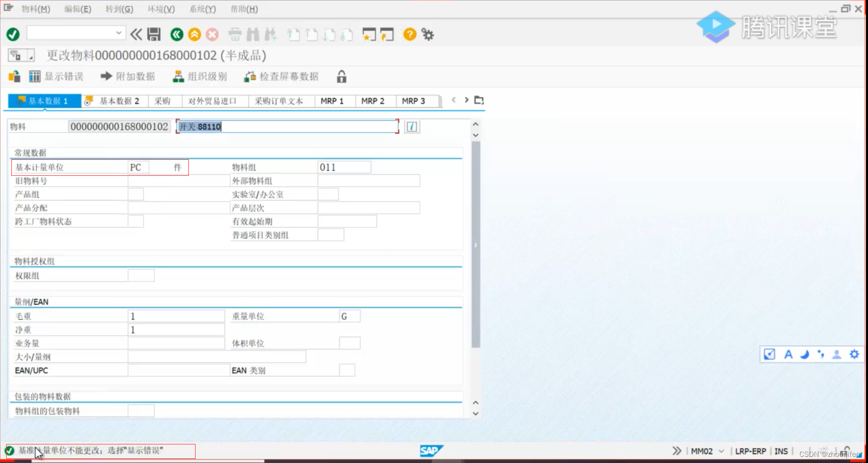This screenshot has height=463, width=868.
Task: Open the 编辑(E) menu
Action: (77, 9)
